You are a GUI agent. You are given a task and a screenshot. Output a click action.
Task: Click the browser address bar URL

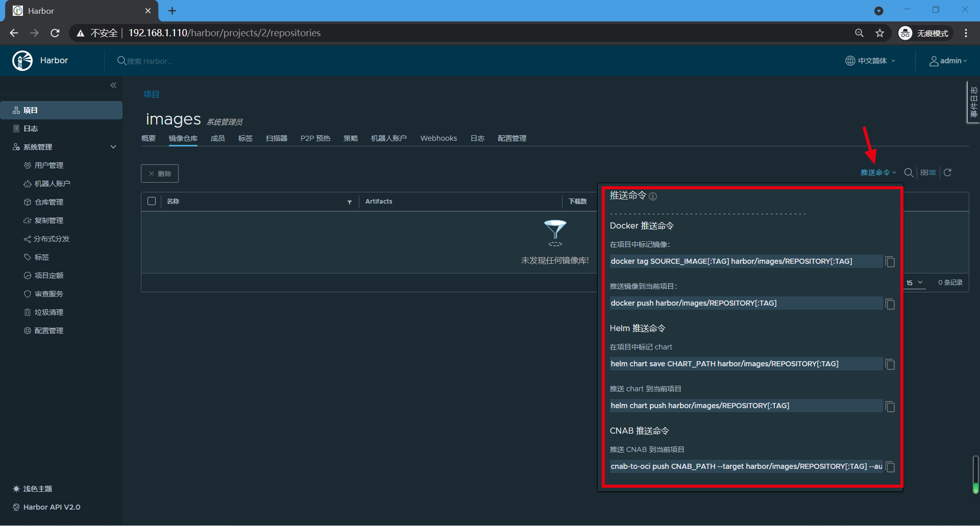(x=225, y=33)
